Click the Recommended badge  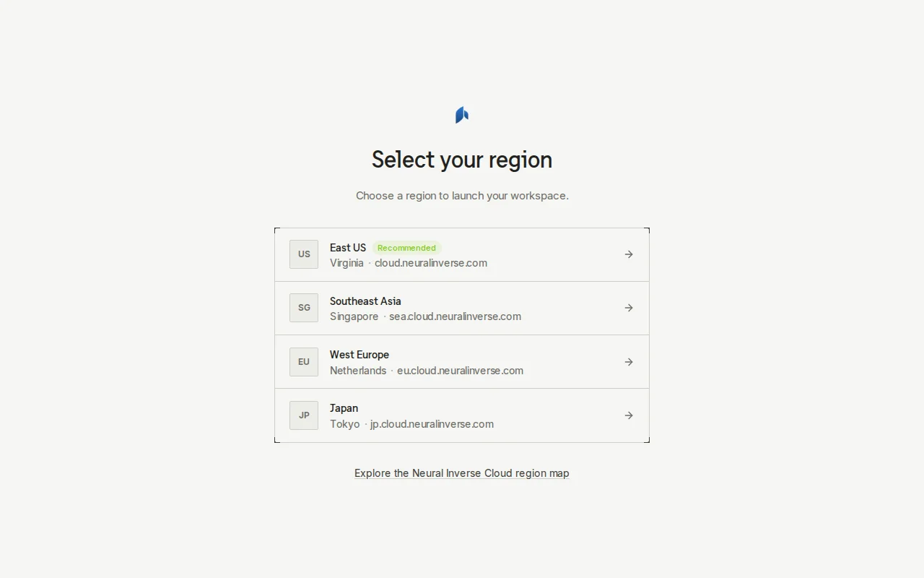[406, 248]
